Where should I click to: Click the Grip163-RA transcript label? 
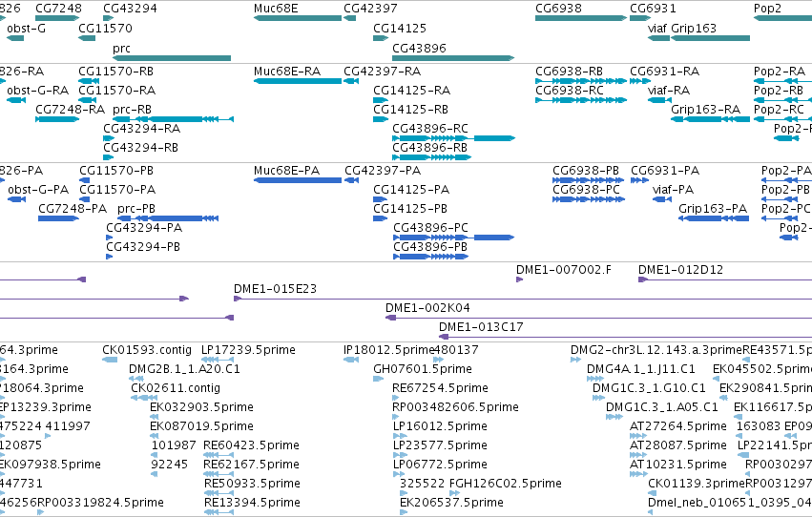[706, 109]
